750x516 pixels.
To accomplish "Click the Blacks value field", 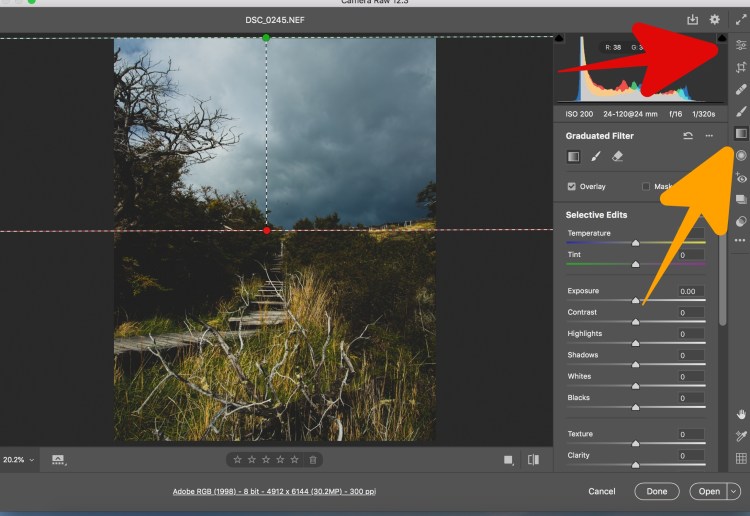I will pyautogui.click(x=690, y=398).
